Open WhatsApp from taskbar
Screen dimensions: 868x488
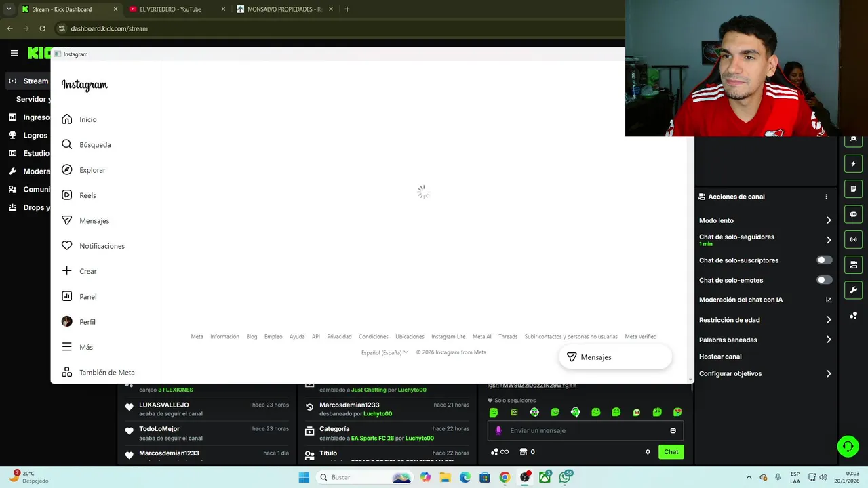(x=565, y=477)
